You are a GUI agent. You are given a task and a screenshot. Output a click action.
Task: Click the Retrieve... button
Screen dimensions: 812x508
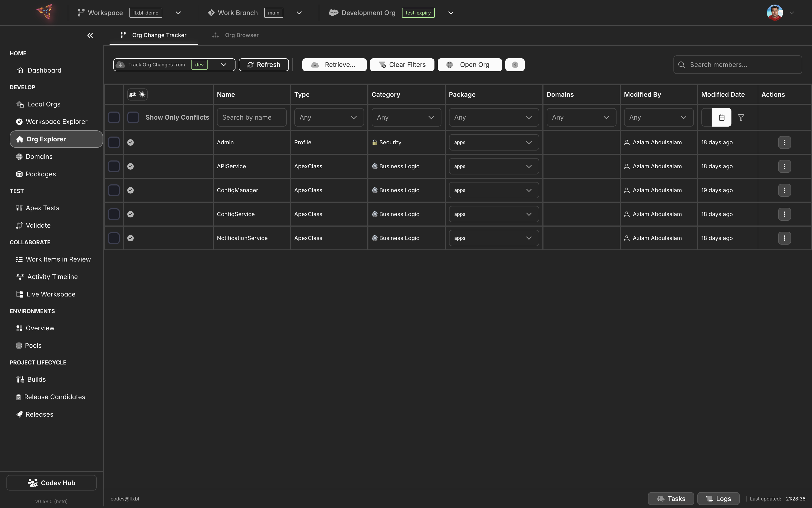pos(334,65)
